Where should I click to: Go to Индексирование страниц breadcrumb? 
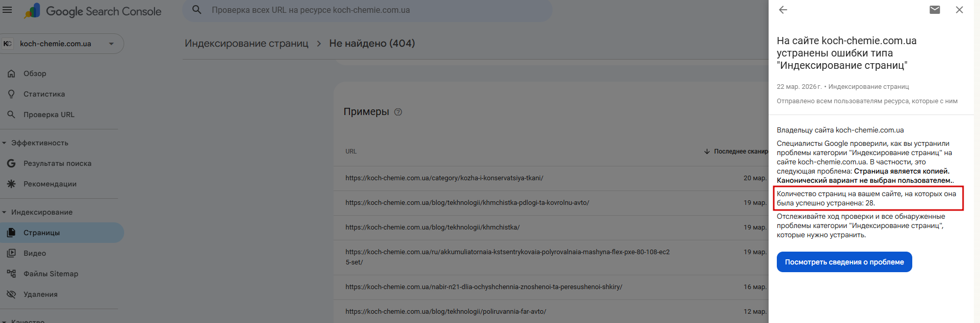[x=246, y=43]
